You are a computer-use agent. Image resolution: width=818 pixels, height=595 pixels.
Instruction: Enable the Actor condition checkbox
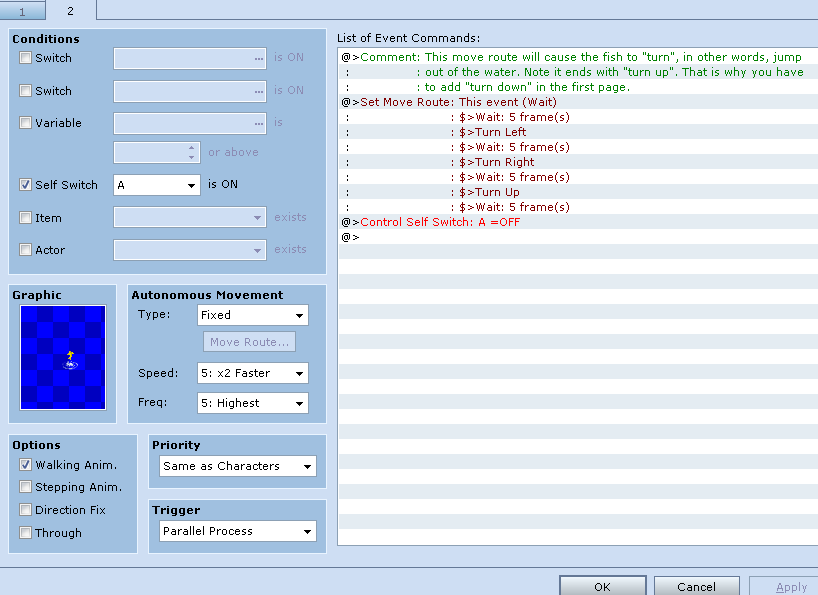(x=25, y=250)
